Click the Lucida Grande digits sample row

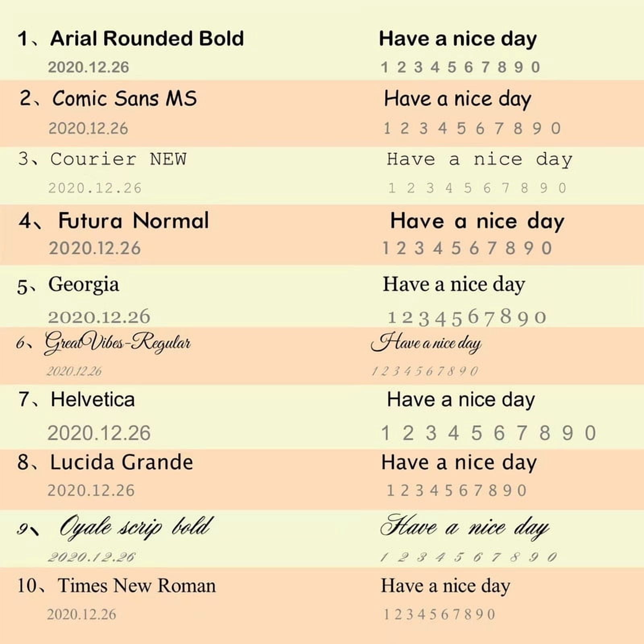point(456,491)
